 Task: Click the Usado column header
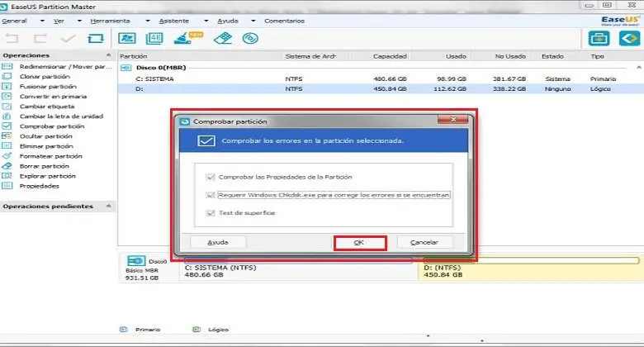pyautogui.click(x=456, y=56)
